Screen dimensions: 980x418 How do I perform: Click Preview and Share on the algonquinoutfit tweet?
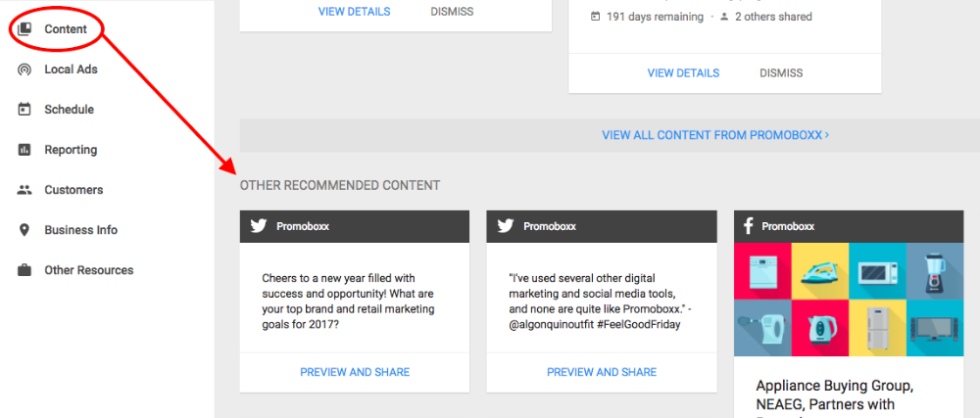[602, 372]
